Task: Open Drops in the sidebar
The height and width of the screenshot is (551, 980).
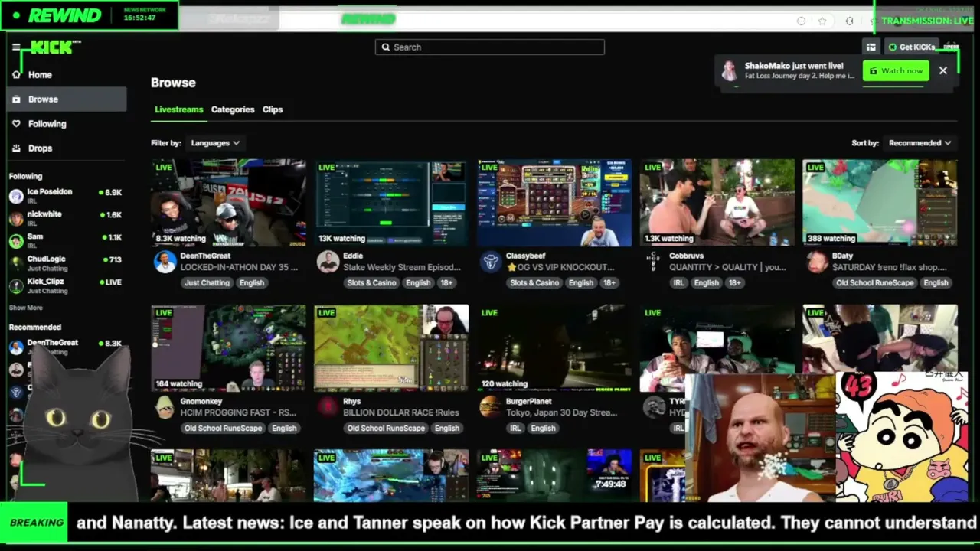Action: pos(67,148)
